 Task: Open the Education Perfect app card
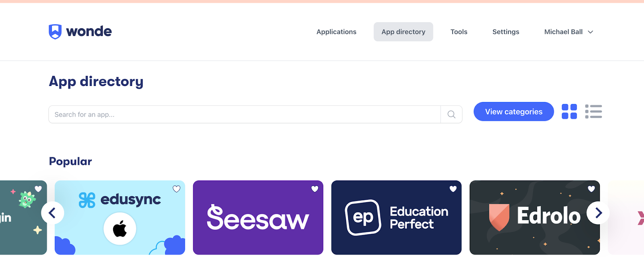coord(396,219)
